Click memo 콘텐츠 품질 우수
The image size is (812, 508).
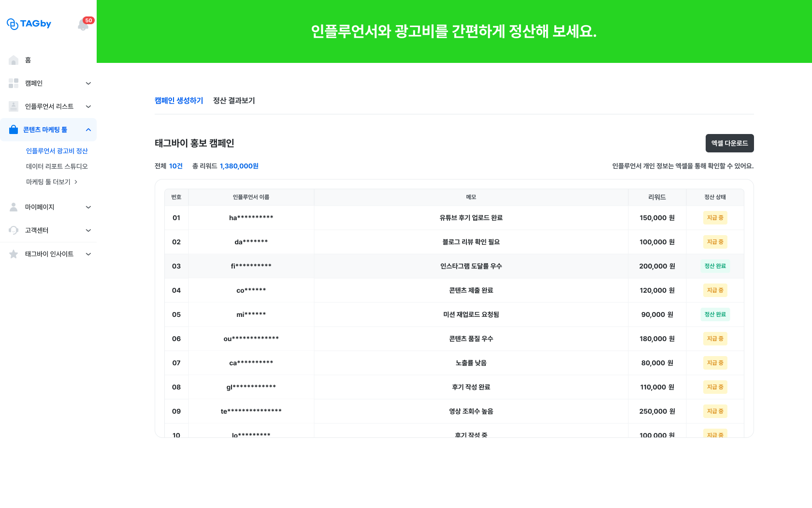point(471,339)
